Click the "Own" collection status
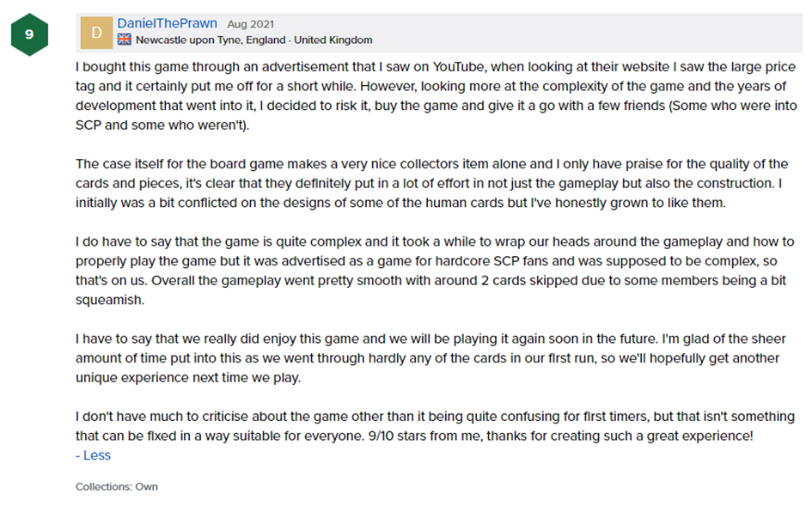Viewport: 812px width, 506px height. [x=147, y=487]
